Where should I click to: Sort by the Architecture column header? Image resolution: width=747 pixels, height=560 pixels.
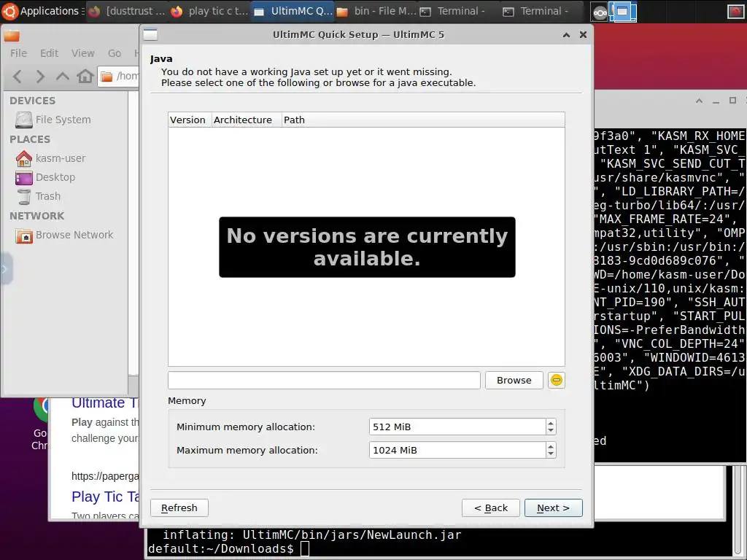click(x=247, y=120)
